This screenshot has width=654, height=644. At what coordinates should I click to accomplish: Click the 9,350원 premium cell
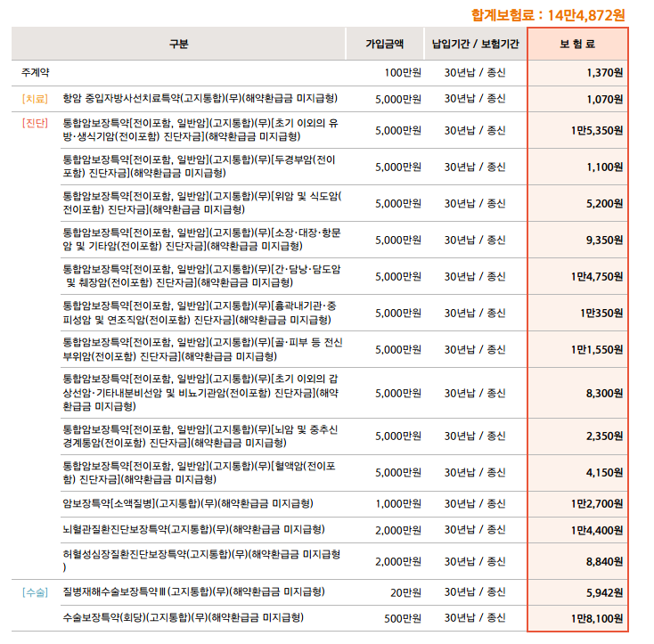tap(605, 240)
